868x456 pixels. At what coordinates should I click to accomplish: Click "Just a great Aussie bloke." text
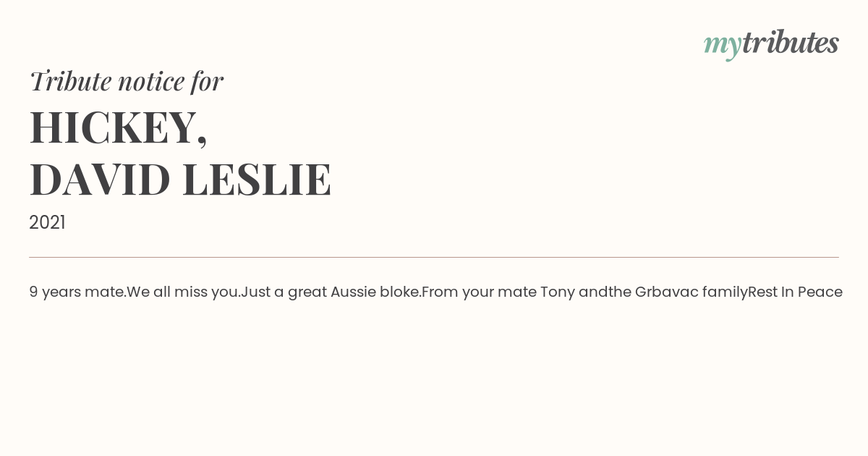click(x=331, y=292)
